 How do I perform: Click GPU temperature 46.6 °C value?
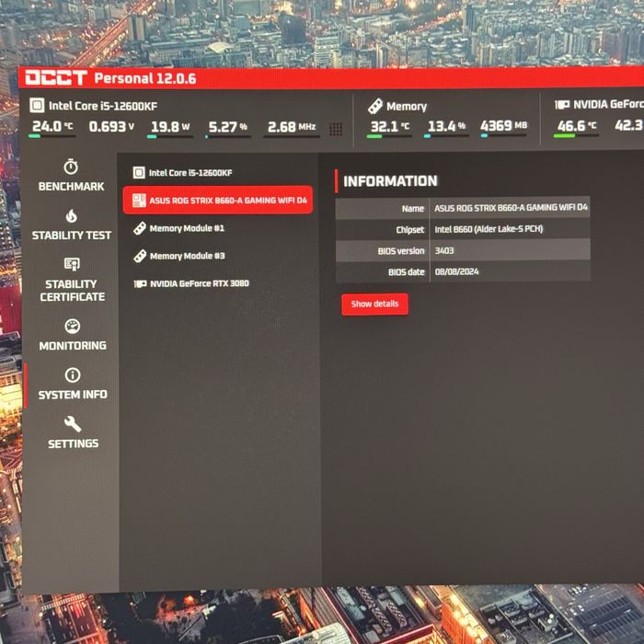coord(577,125)
